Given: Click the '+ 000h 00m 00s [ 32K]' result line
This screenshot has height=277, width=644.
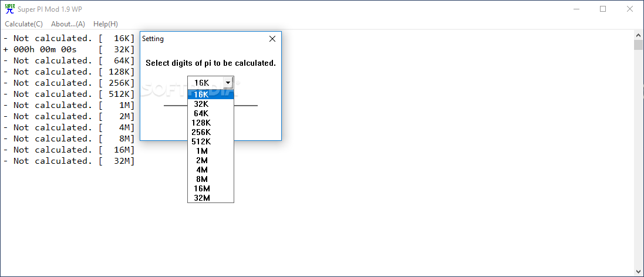Looking at the screenshot, I should [69, 49].
